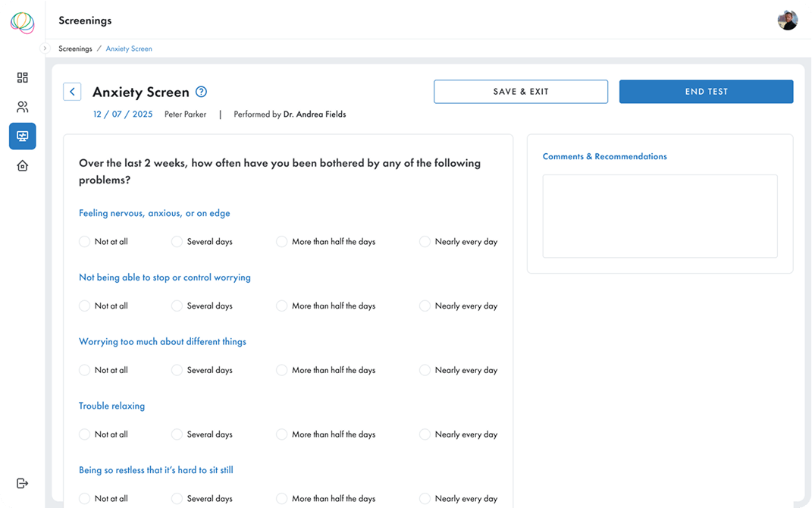Pick More than half the days for worrying too much

pyautogui.click(x=282, y=370)
